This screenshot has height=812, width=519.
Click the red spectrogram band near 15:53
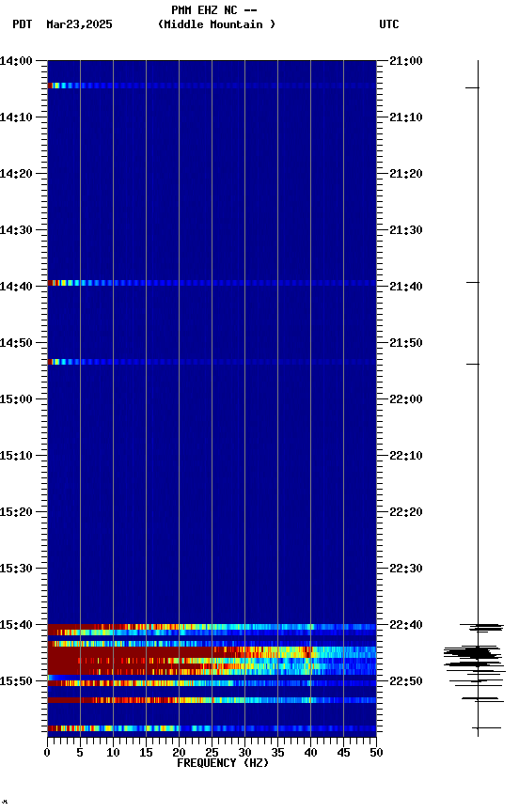[212, 700]
